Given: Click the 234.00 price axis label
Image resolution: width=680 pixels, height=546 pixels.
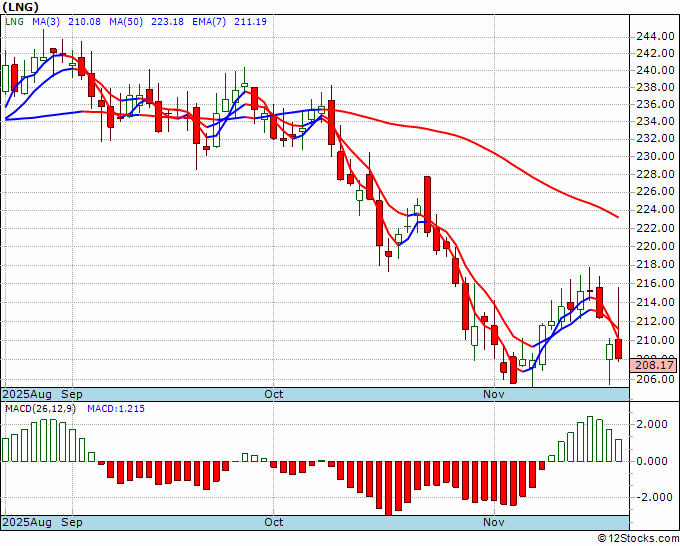Looking at the screenshot, I should coord(655,121).
